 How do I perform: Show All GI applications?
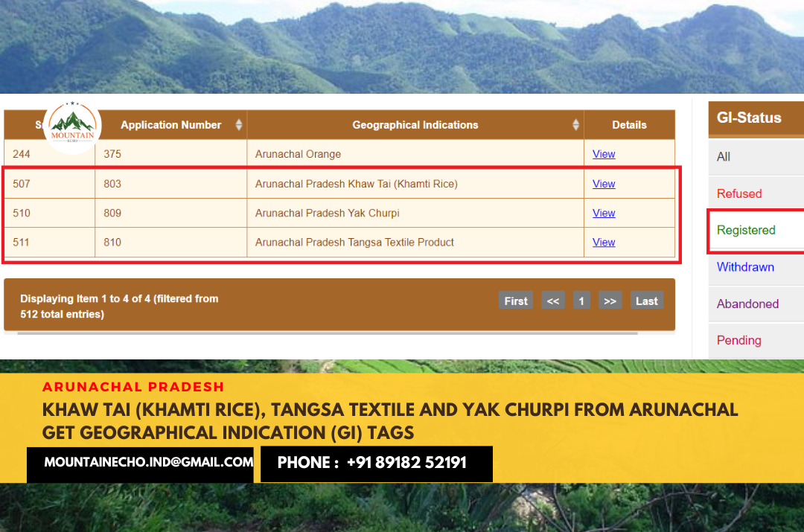tap(723, 157)
